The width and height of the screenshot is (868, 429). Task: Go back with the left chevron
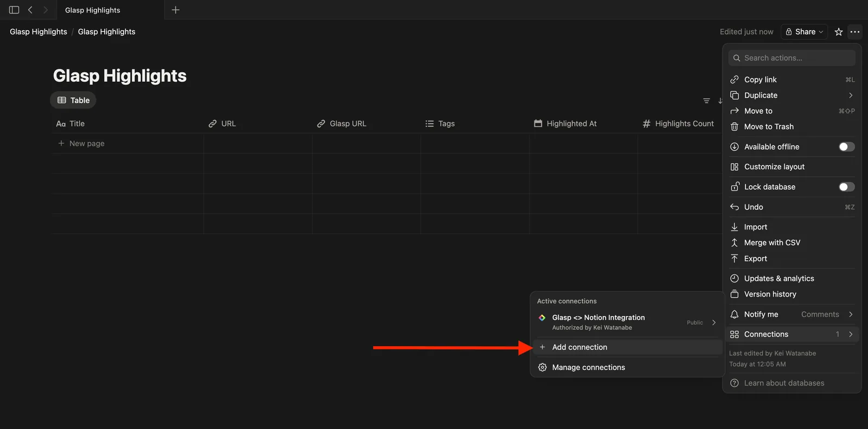[30, 10]
